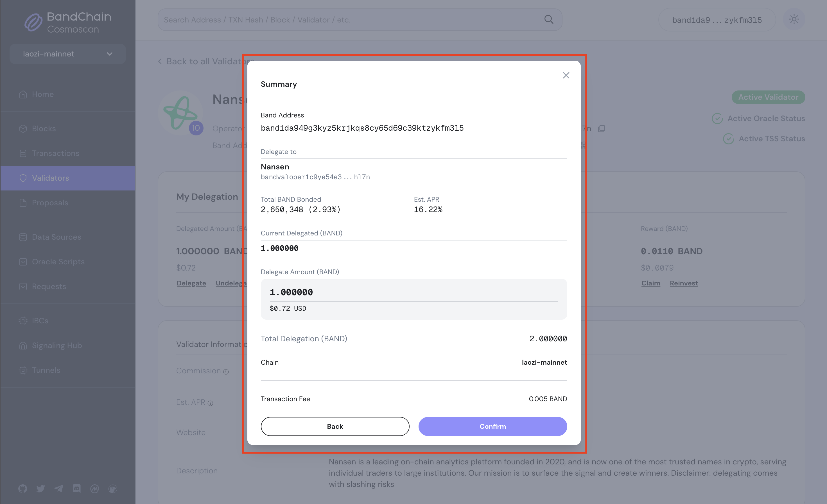The height and width of the screenshot is (504, 827).
Task: Go back from the Summary dialog
Action: [335, 426]
